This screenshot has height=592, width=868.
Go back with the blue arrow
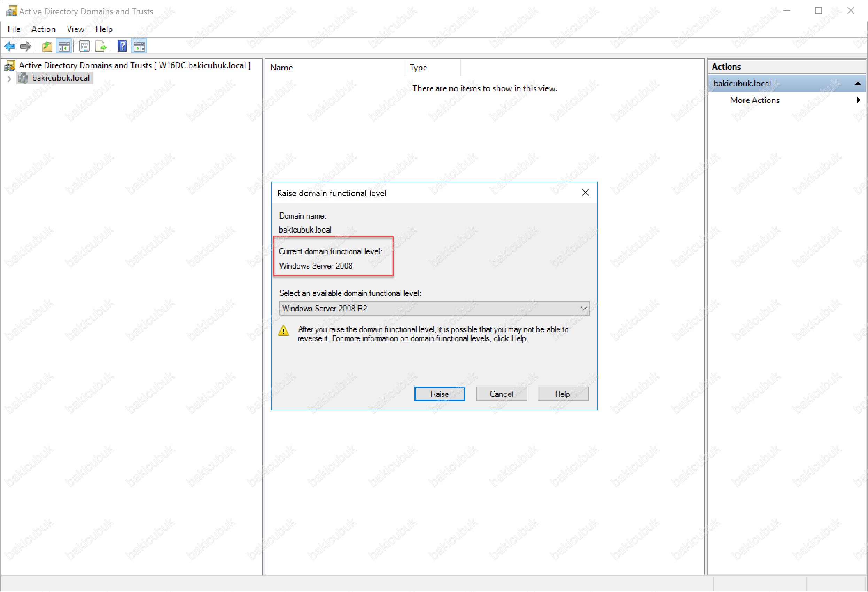(10, 46)
